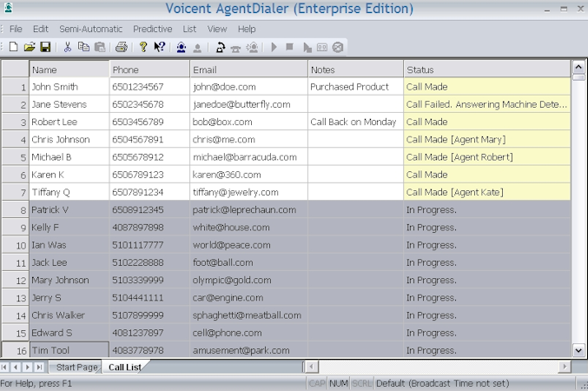
Task: Open the List menu
Action: coord(189,29)
